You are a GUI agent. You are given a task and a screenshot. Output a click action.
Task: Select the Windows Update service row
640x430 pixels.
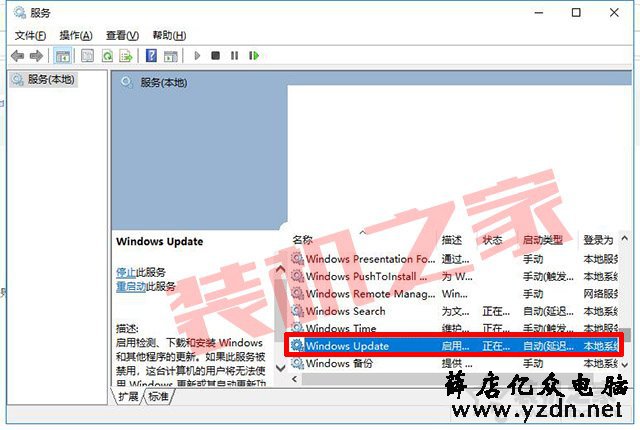click(x=454, y=346)
